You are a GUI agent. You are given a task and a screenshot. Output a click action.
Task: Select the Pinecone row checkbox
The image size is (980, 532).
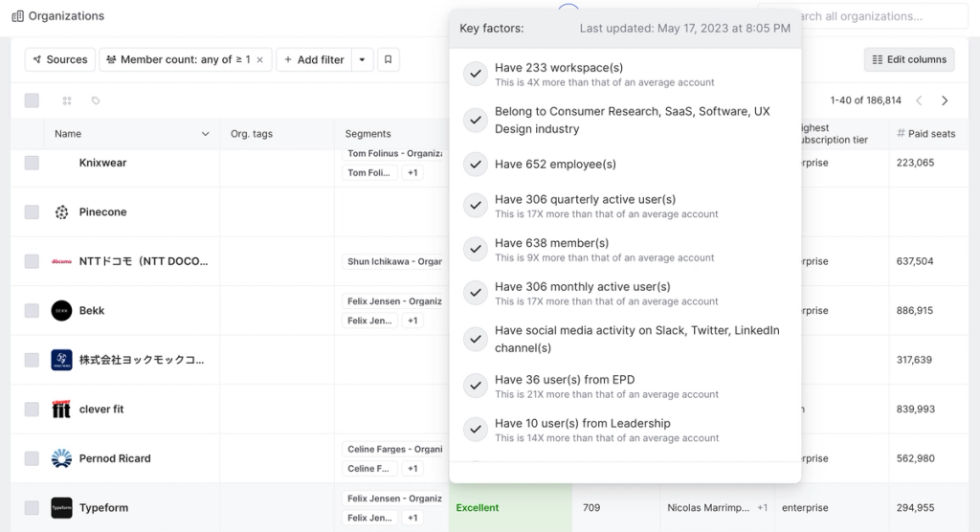[x=32, y=211]
